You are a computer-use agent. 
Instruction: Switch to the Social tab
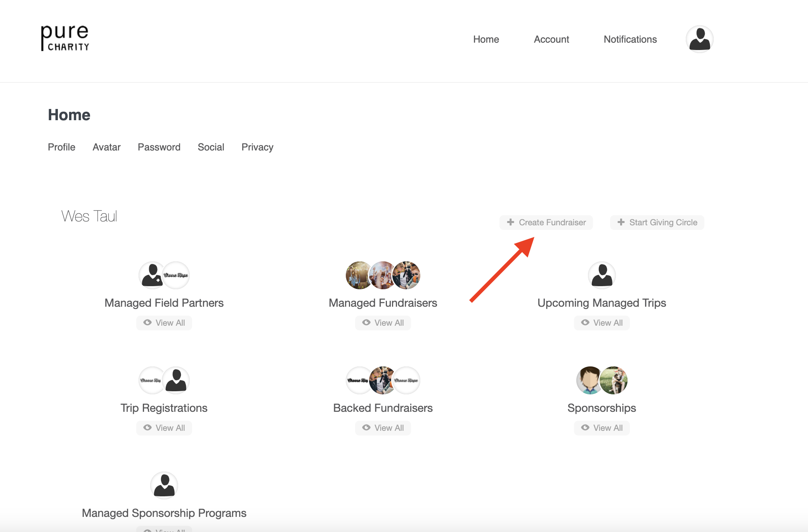[211, 147]
